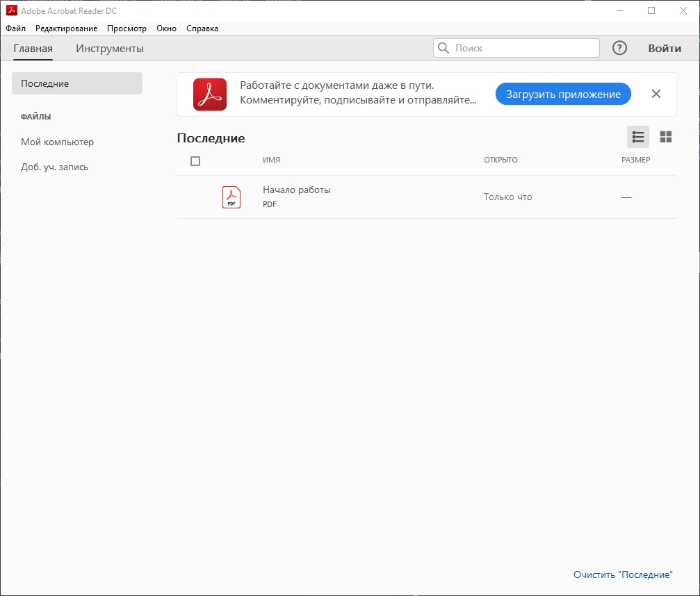700x596 pixels.
Task: Dismiss the mobile app banner with X
Action: pos(656,94)
